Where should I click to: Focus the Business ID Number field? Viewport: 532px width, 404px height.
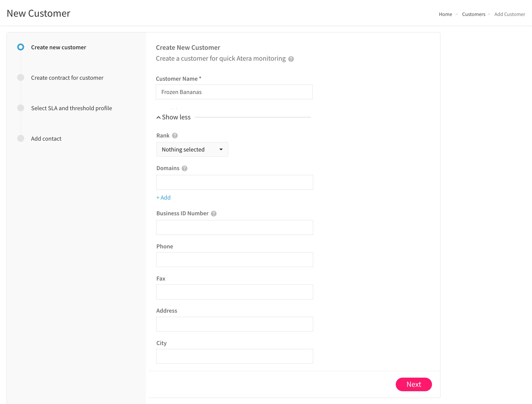point(235,227)
